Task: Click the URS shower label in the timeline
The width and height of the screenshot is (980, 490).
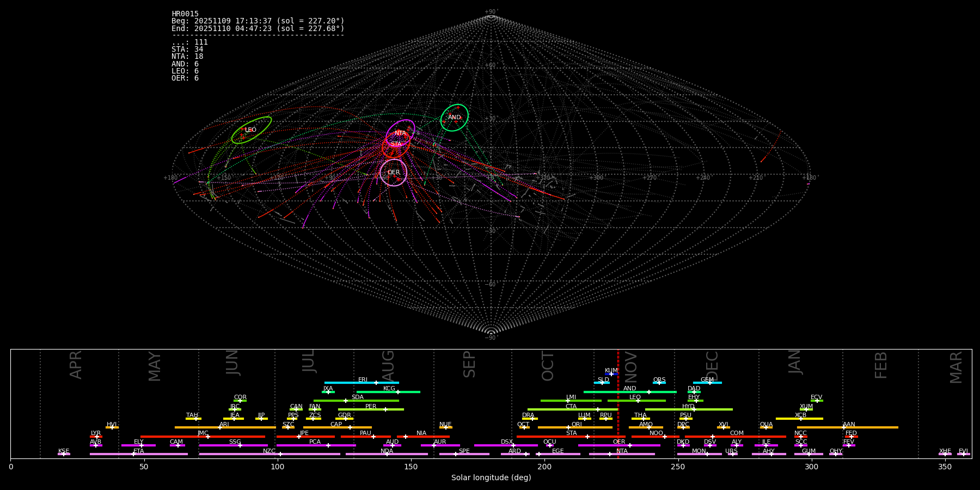Action: pos(731,451)
